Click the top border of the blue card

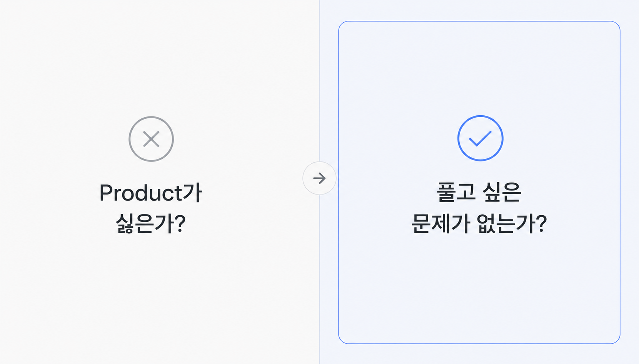pyautogui.click(x=479, y=22)
